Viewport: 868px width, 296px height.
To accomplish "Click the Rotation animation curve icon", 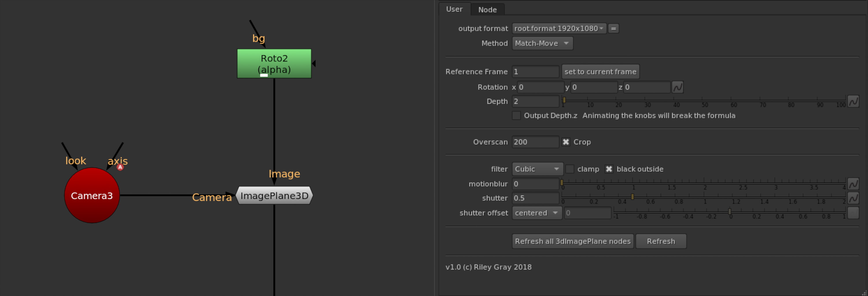I will [x=677, y=87].
